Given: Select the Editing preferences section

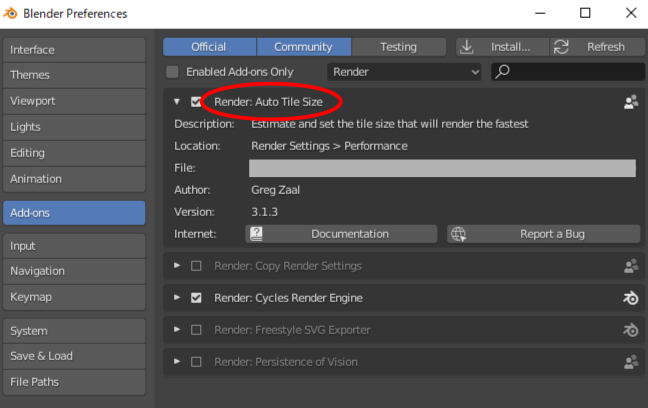Looking at the screenshot, I should pyautogui.click(x=74, y=153).
